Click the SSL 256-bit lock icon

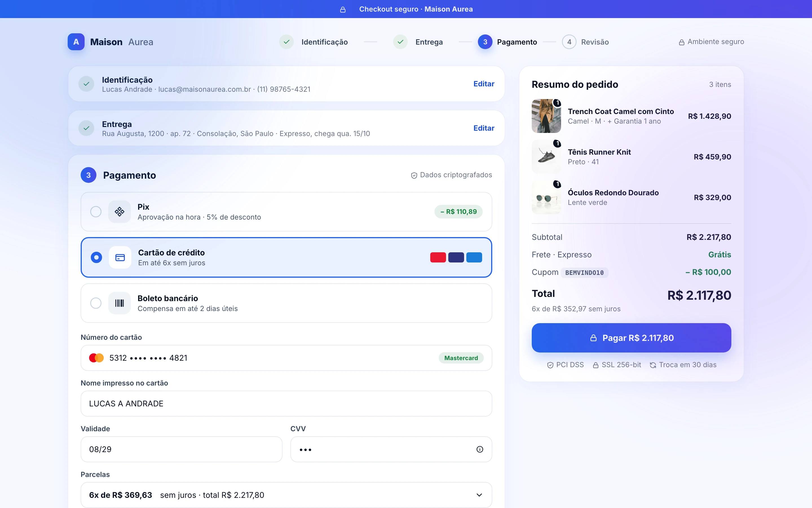pos(595,365)
